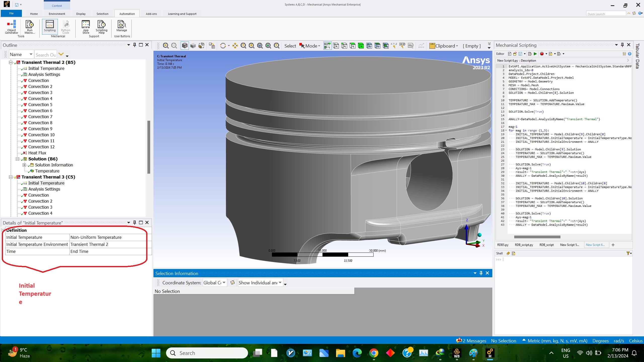This screenshot has height=362, width=644.
Task: Open the Home ribbon tab
Action: (x=34, y=14)
